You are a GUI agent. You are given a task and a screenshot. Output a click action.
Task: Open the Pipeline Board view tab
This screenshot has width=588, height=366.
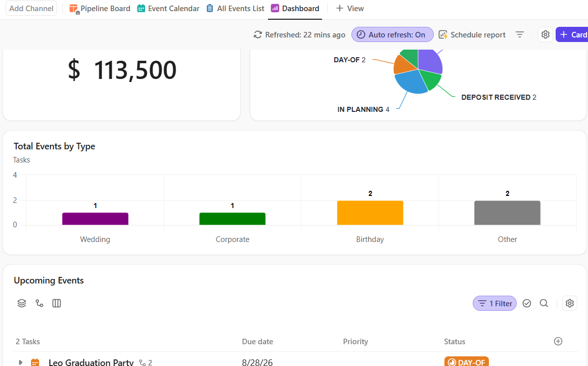pyautogui.click(x=100, y=8)
